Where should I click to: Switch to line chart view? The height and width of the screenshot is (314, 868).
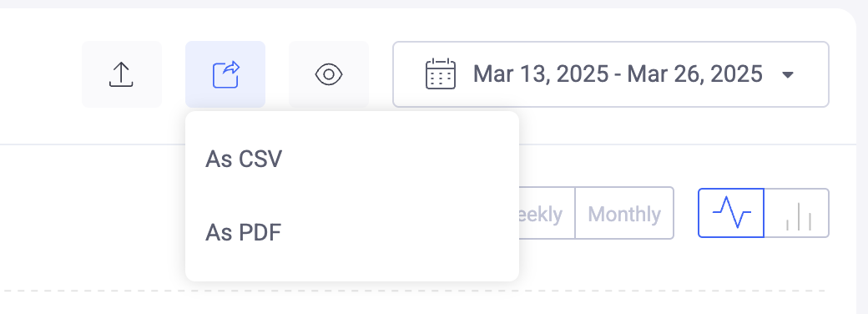click(731, 213)
